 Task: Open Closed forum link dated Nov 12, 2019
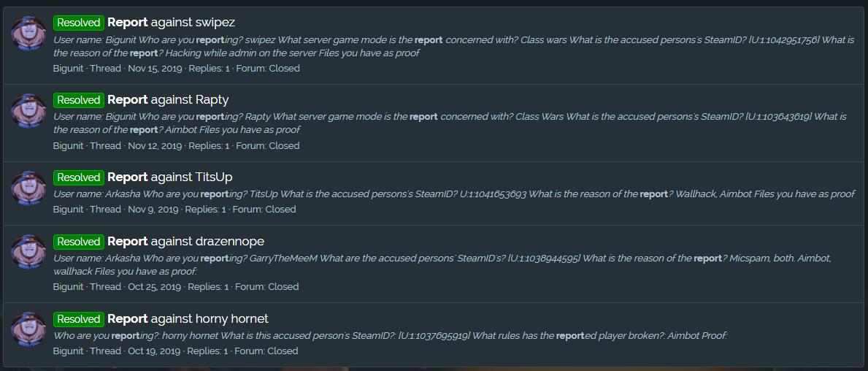point(284,146)
